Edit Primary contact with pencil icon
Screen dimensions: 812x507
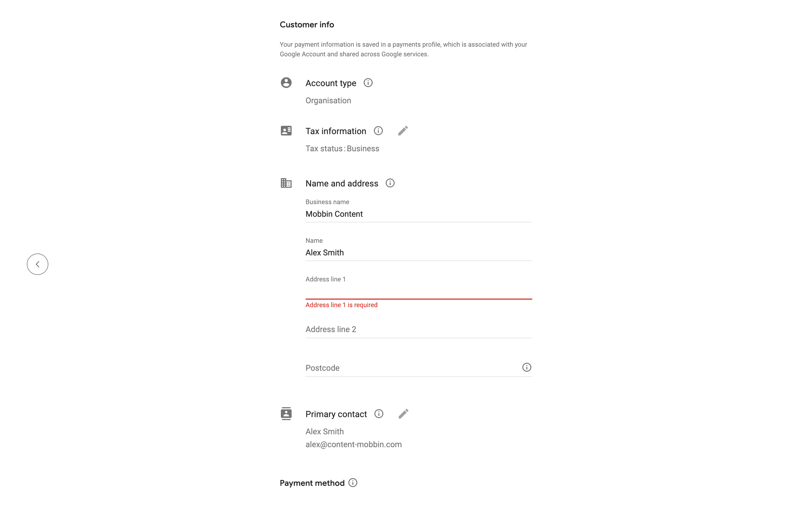click(403, 414)
